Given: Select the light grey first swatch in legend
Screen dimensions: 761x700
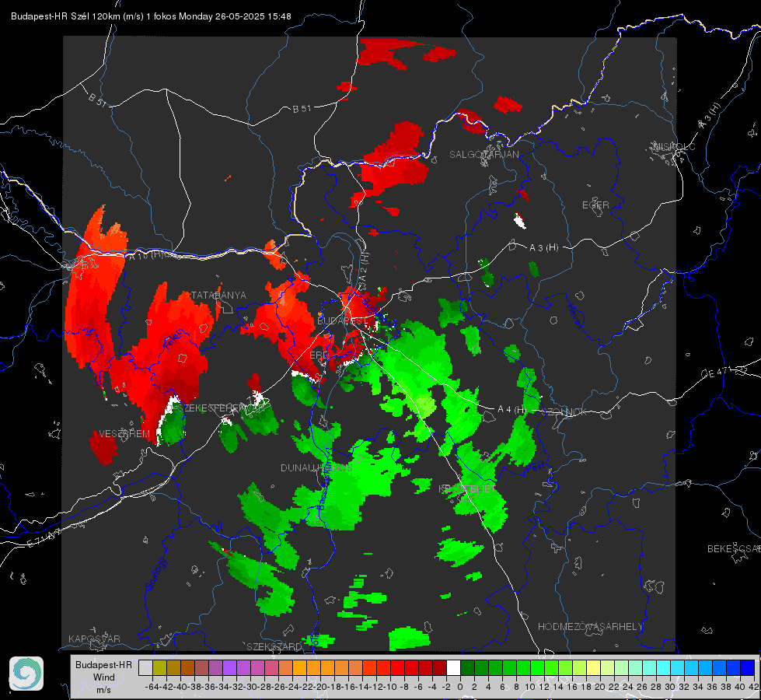Looking at the screenshot, I should tap(145, 667).
